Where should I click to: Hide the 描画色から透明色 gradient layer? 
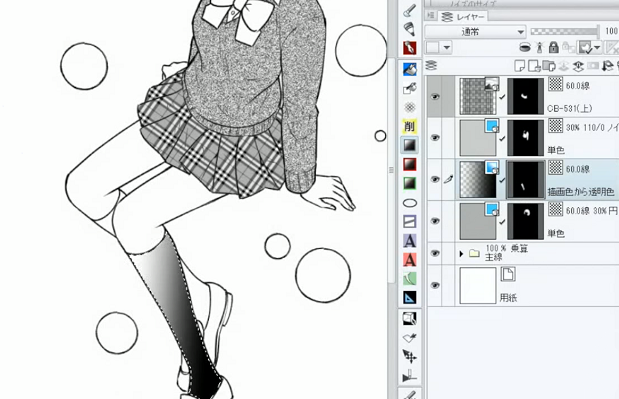pos(435,180)
